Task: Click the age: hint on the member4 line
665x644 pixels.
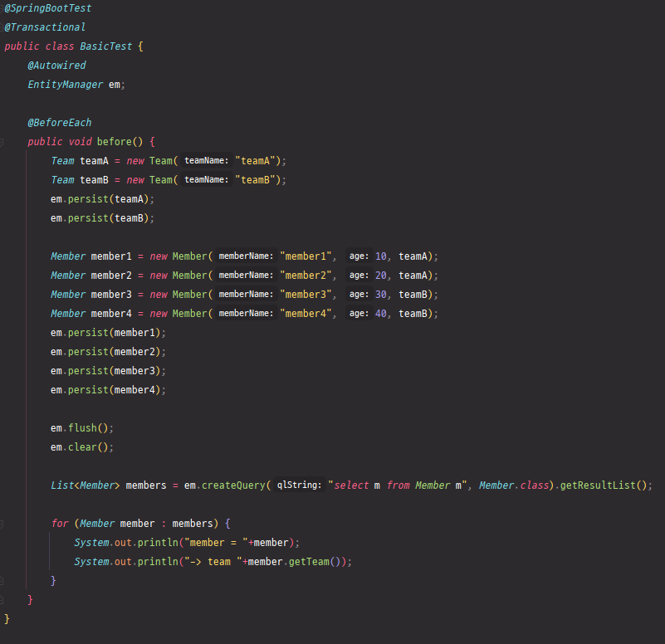Action: (359, 314)
